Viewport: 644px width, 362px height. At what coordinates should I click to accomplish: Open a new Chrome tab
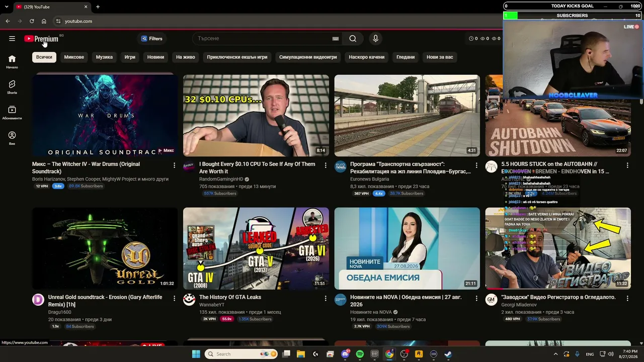[98, 7]
